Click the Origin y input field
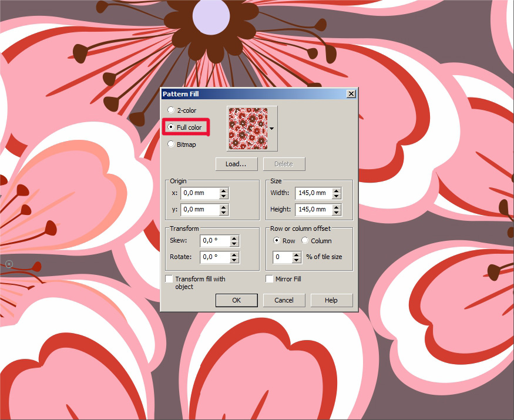Screen dimensions: 514x420 tap(200, 210)
